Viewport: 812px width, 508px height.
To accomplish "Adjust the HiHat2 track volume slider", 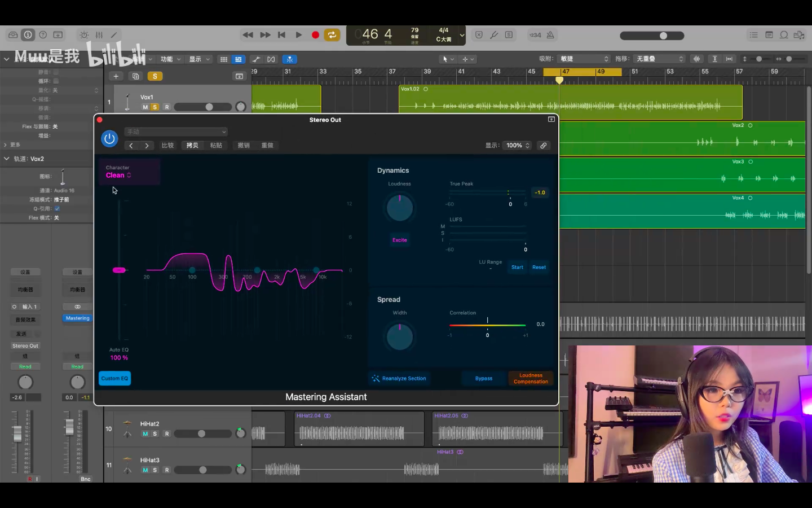I will pos(202,433).
